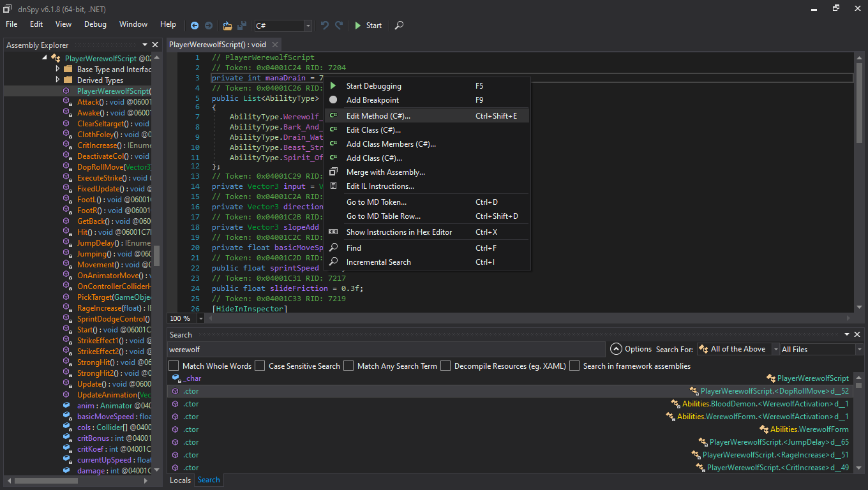This screenshot has width=868, height=490.
Task: Switch to the Locals tab
Action: coord(180,480)
